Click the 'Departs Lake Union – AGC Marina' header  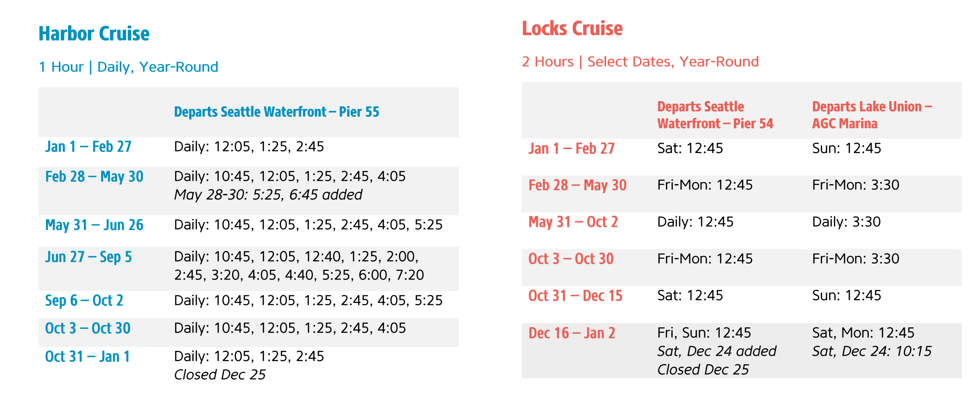[871, 115]
